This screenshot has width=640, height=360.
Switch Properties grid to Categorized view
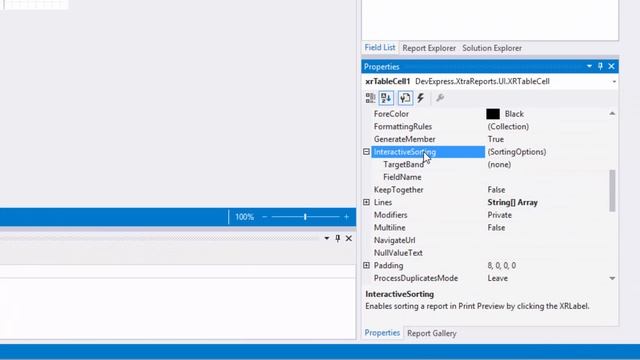point(370,98)
